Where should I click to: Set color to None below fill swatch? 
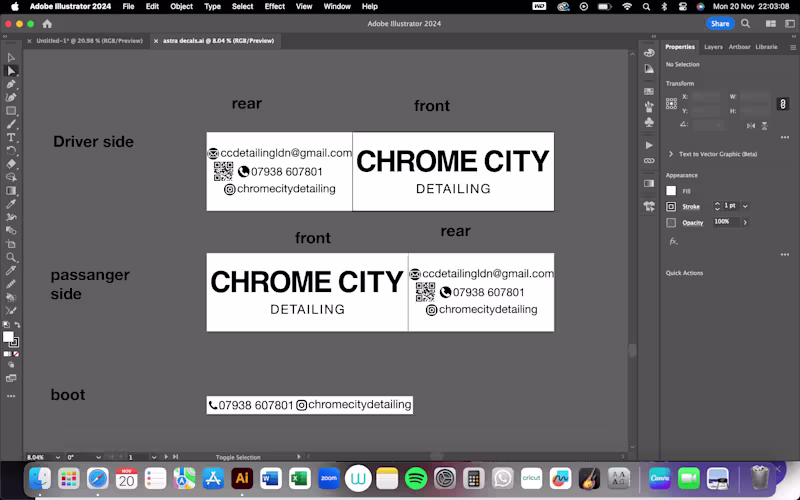pos(16,354)
